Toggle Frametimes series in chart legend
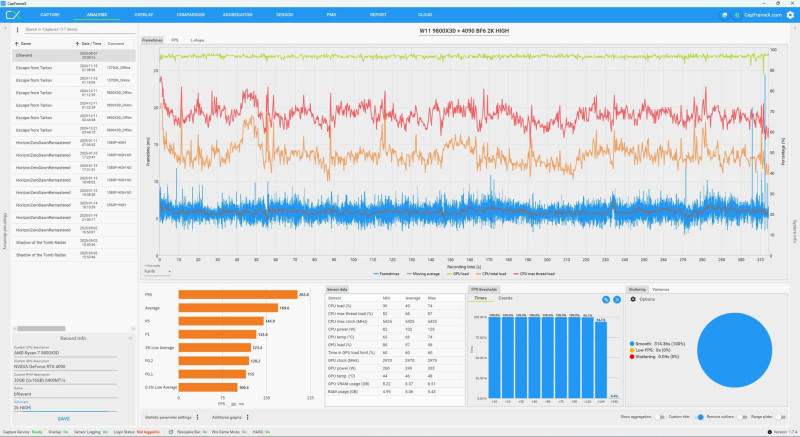800x437 pixels. (x=386, y=274)
